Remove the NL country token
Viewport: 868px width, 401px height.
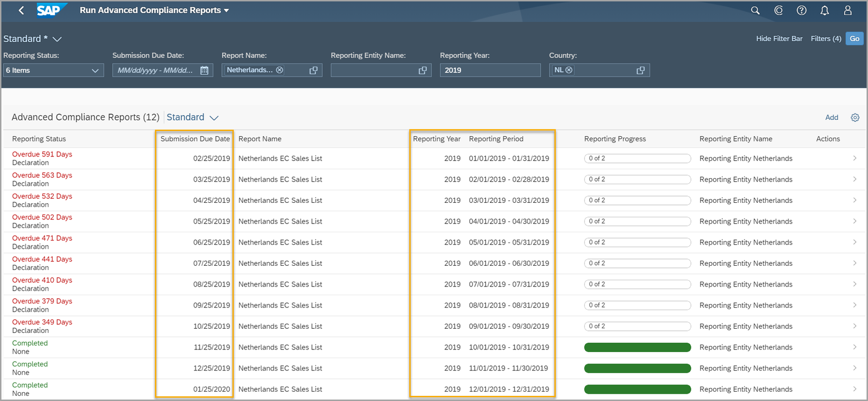click(569, 70)
